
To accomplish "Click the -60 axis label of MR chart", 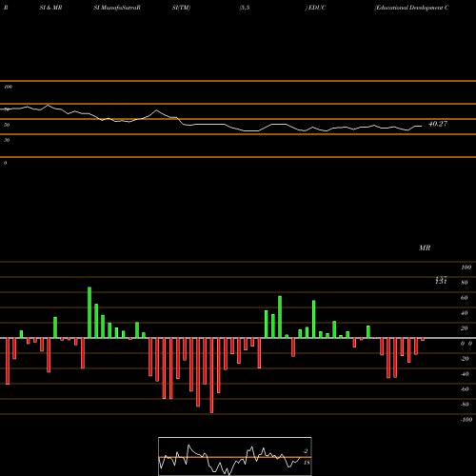I will 465,389.
